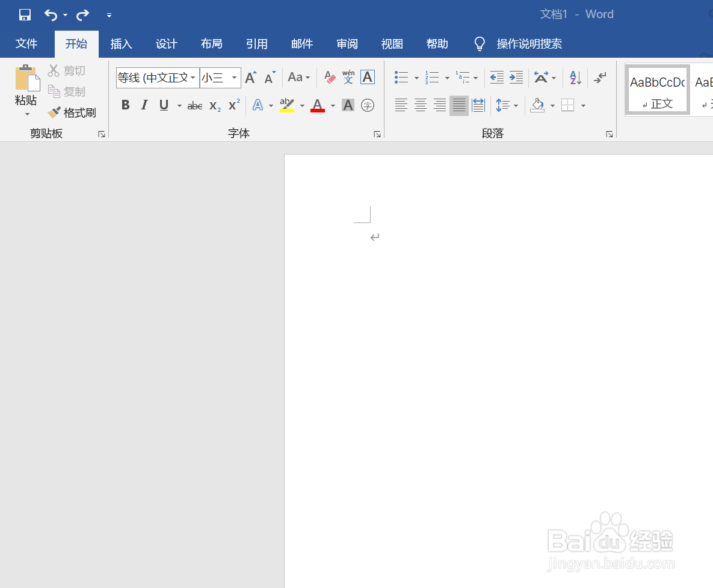The height and width of the screenshot is (588, 713).
Task: Click the distributed alignment icon
Action: click(478, 105)
